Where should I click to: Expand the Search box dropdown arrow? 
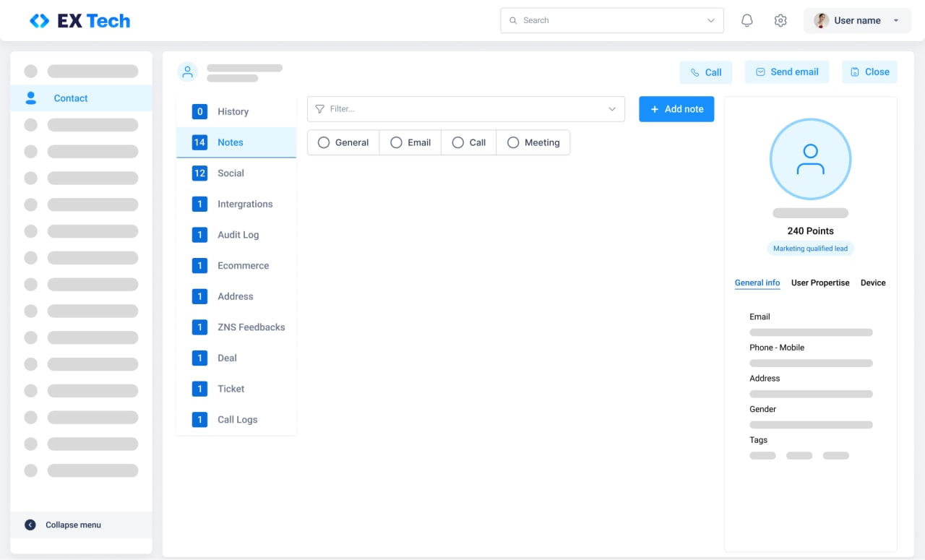[x=710, y=21]
